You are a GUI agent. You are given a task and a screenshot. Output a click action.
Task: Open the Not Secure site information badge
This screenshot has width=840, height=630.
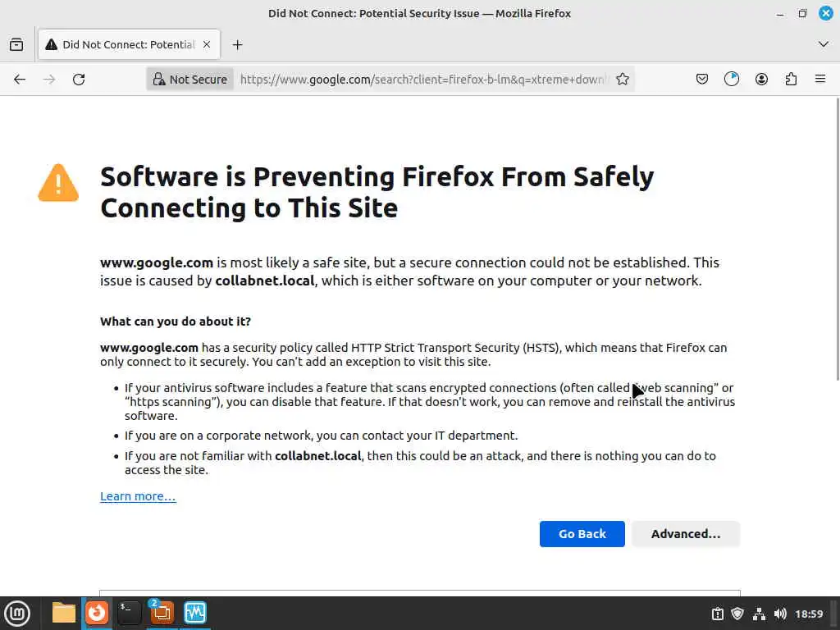[190, 80]
